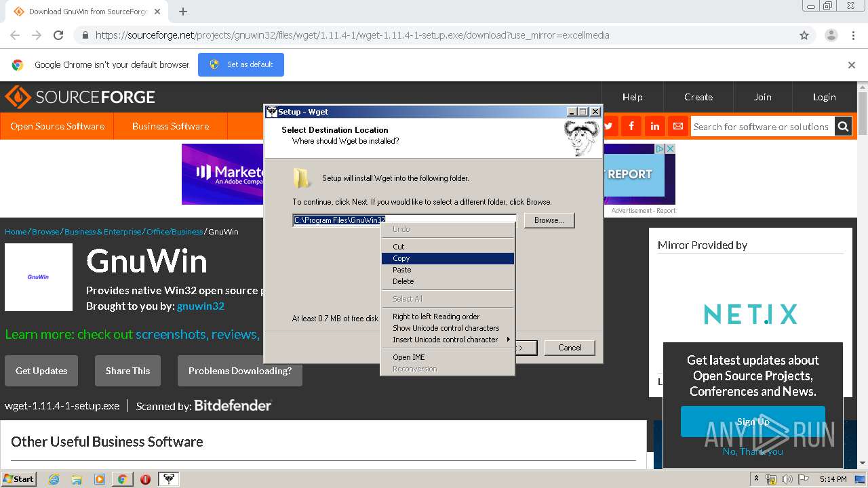Click Browse breadcrumb link
This screenshot has height=488, width=868.
pos(45,232)
